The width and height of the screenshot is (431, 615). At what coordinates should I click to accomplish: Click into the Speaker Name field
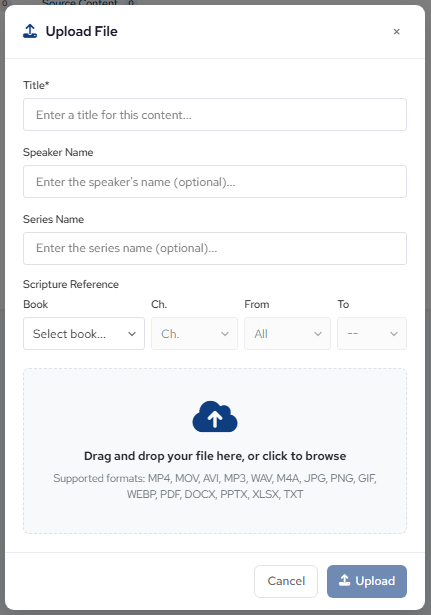click(215, 182)
